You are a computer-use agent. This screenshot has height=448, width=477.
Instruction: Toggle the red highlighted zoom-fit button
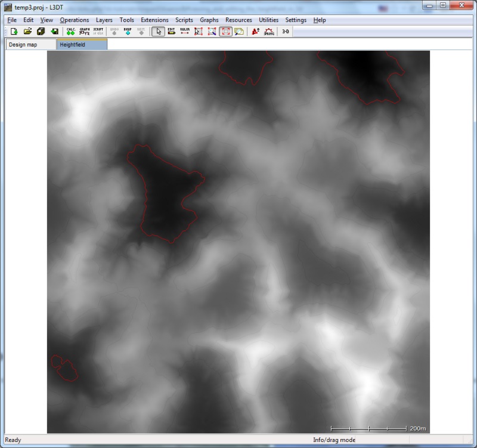point(226,32)
